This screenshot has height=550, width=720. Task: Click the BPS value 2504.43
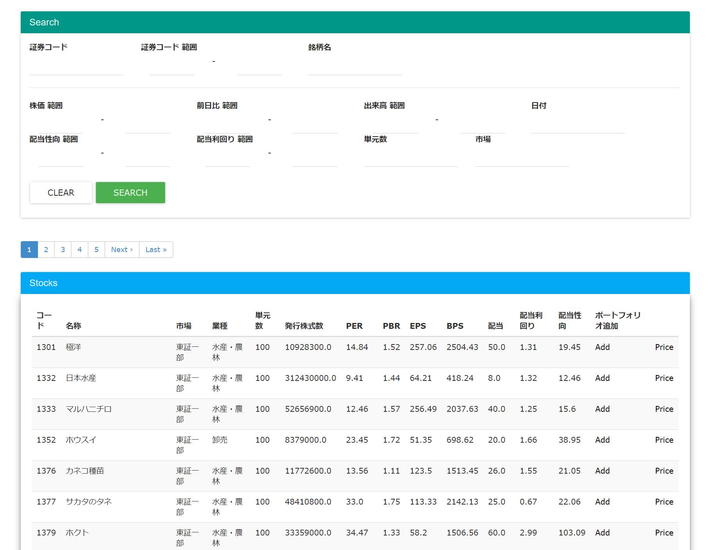point(462,347)
